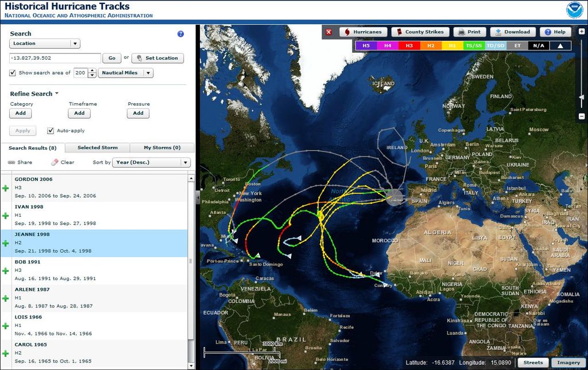588x370 pixels.
Task: Click the search area radius value field
Action: pos(80,73)
